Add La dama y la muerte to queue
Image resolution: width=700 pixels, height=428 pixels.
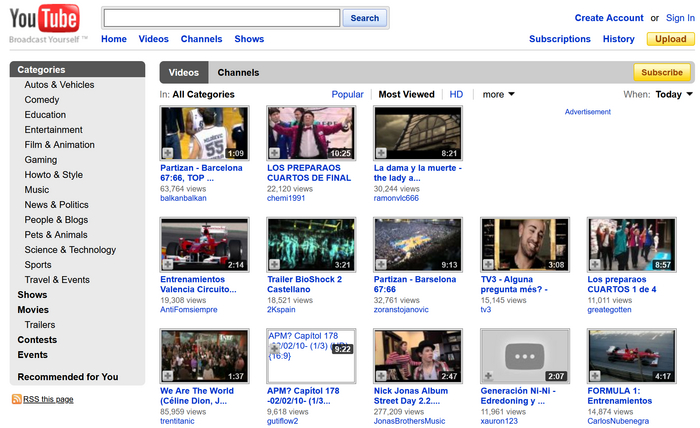click(x=381, y=153)
